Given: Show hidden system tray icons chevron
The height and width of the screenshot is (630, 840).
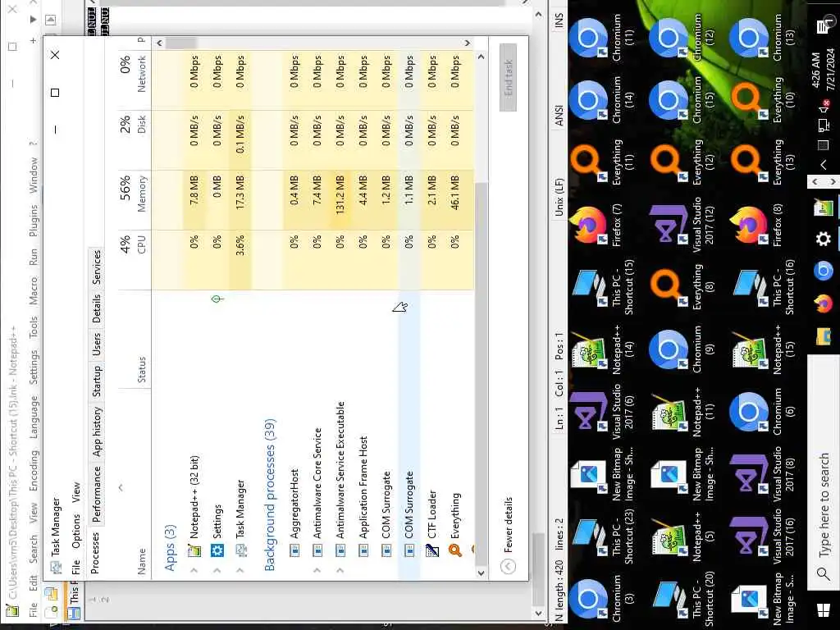Looking at the screenshot, I should click(824, 166).
